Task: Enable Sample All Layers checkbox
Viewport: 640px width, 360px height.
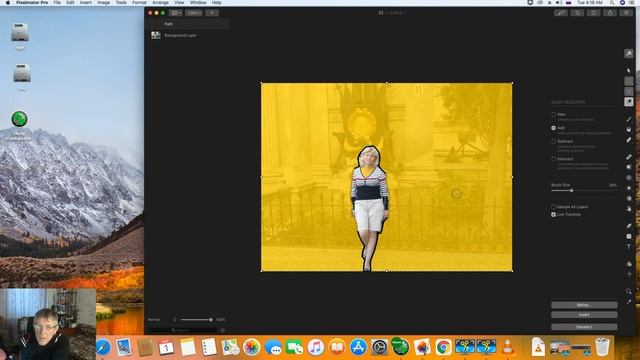Action: (x=553, y=207)
